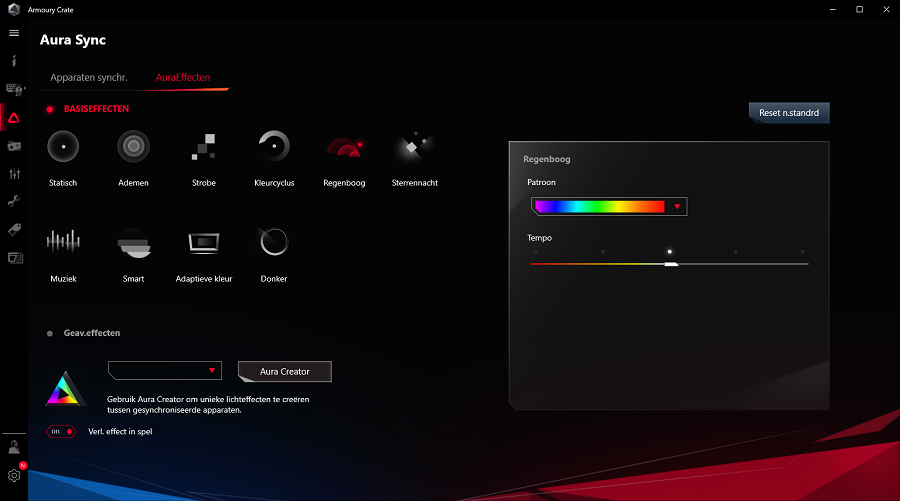
Task: Minimize the Armoury Crate window
Action: [x=832, y=9]
